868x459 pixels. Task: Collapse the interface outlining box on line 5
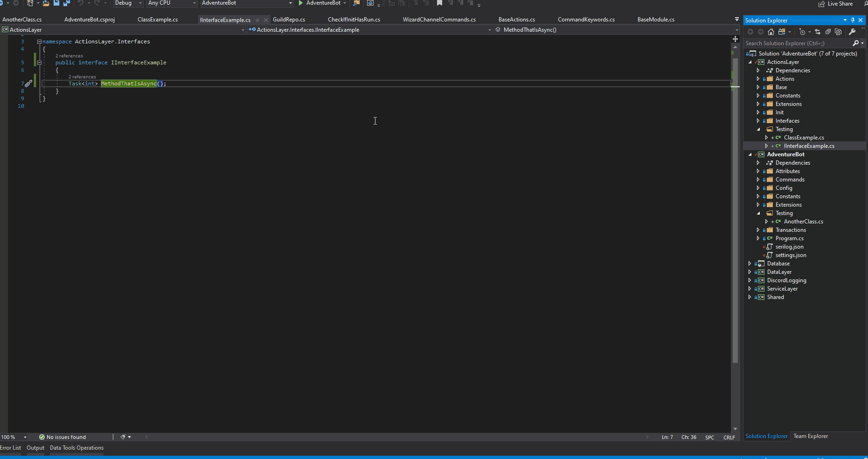(39, 63)
